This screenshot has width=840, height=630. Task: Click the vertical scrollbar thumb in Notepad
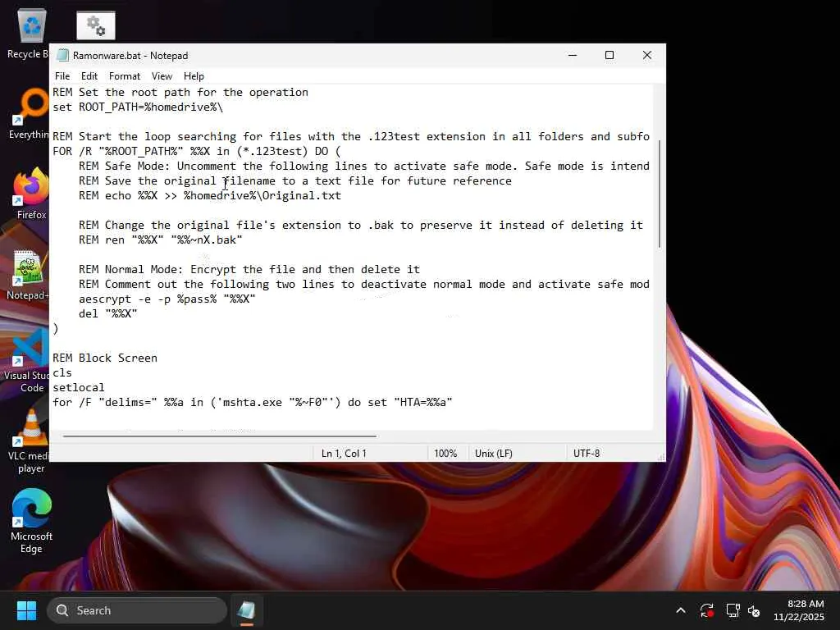tap(660, 194)
